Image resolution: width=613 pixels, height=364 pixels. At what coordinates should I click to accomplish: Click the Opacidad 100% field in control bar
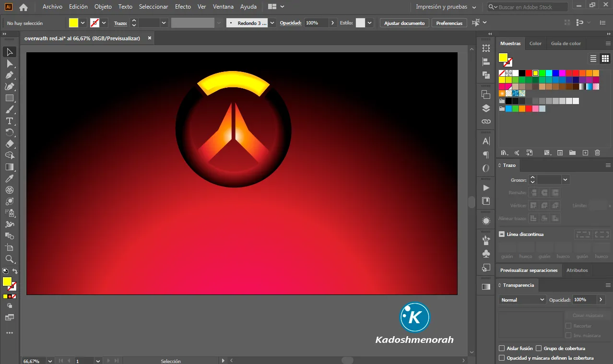click(316, 23)
